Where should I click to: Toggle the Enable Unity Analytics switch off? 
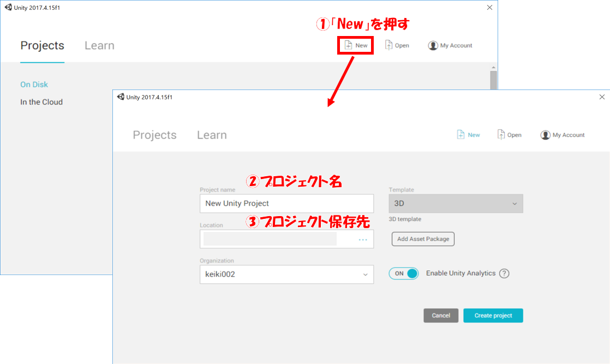(x=404, y=273)
